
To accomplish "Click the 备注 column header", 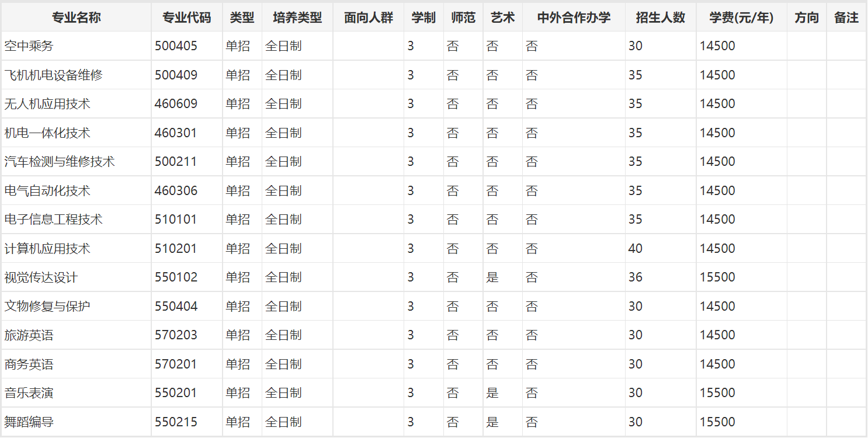I will (846, 18).
